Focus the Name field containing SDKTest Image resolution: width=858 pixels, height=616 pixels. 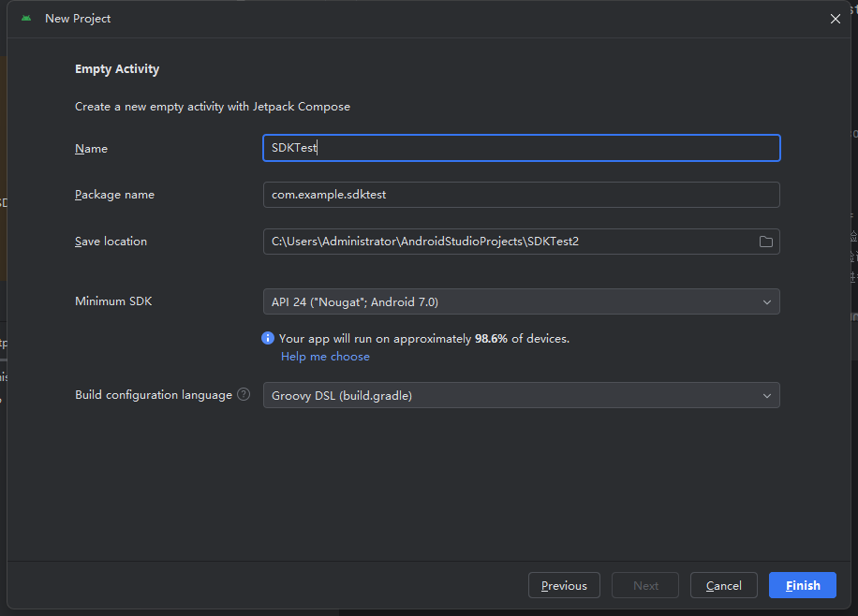(522, 148)
